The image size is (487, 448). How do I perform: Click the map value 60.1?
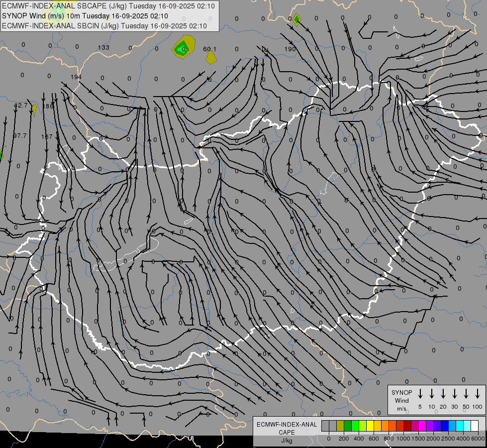209,49
